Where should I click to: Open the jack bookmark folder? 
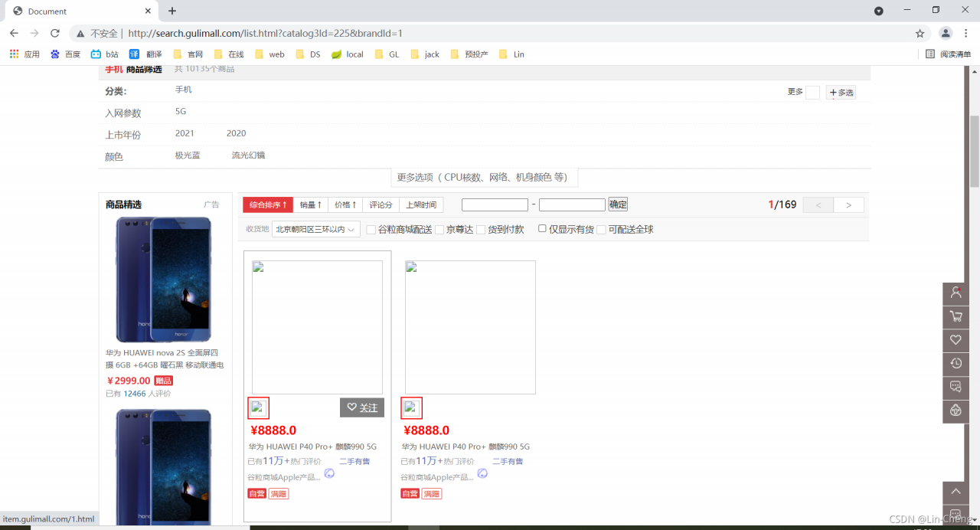tap(425, 54)
